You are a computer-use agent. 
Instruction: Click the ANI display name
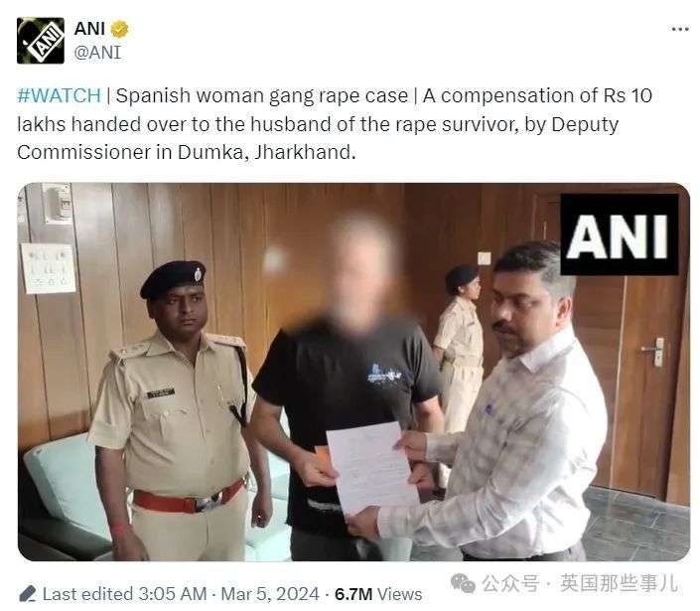point(89,29)
